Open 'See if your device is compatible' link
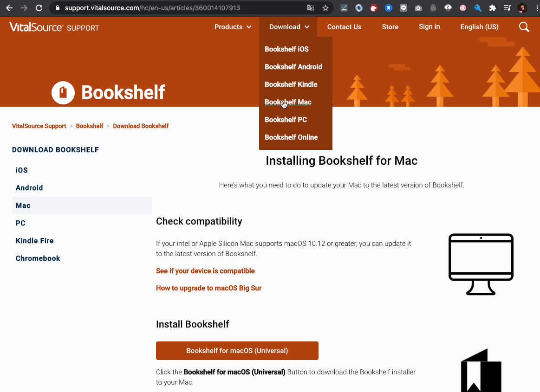 pos(205,271)
